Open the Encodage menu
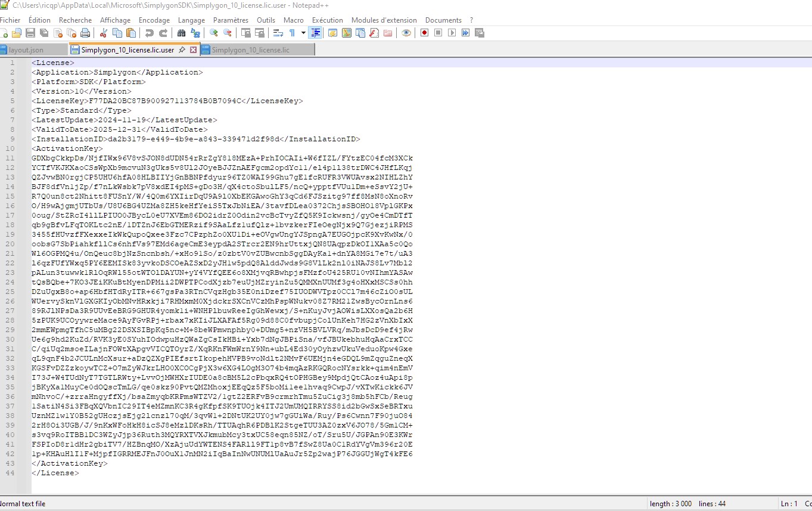Screen dimensions: 812x511 [x=154, y=20]
